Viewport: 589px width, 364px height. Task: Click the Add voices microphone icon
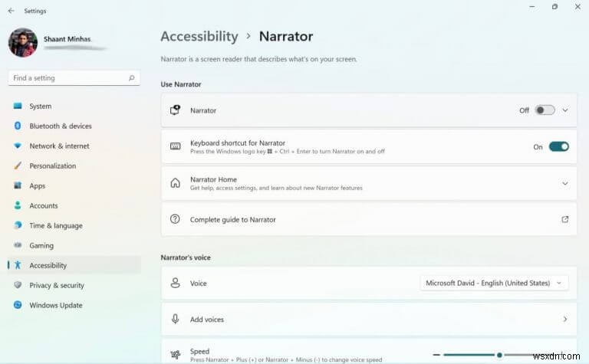[x=175, y=319]
